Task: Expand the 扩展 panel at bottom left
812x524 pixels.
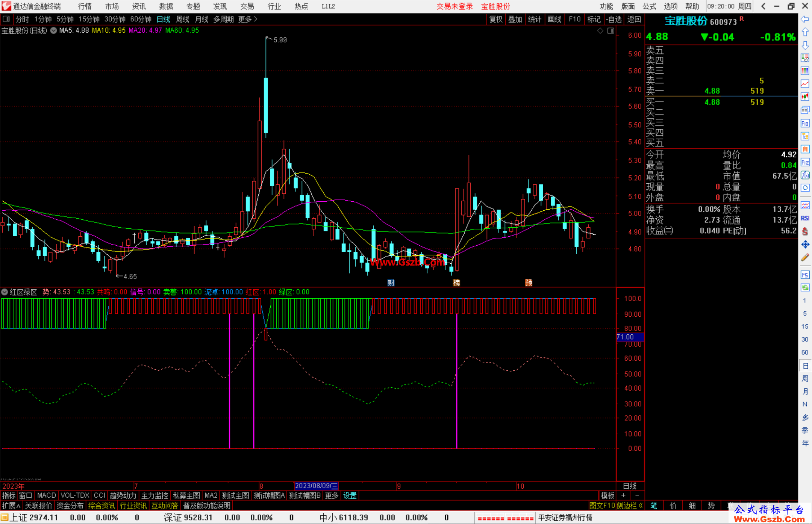Action: (x=11, y=506)
